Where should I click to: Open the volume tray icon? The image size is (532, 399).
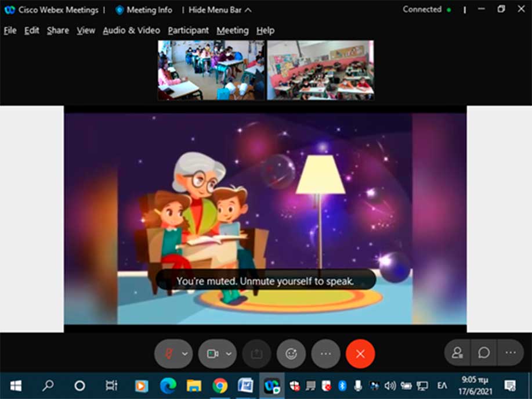(x=390, y=386)
